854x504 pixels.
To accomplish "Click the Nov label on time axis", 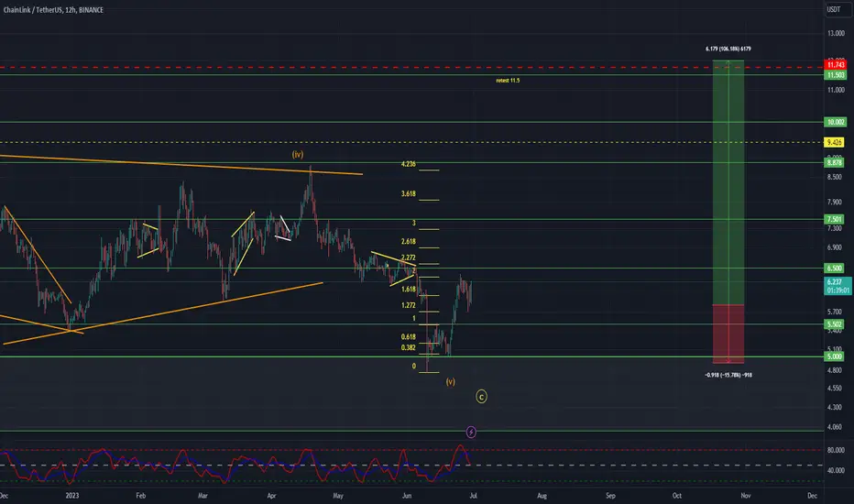I will [746, 495].
